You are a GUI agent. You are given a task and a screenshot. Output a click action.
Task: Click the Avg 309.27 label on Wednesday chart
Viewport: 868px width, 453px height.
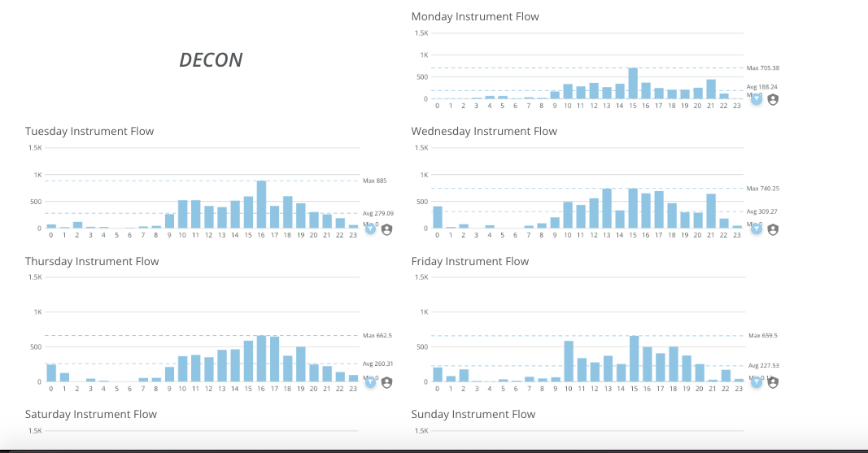(x=761, y=211)
